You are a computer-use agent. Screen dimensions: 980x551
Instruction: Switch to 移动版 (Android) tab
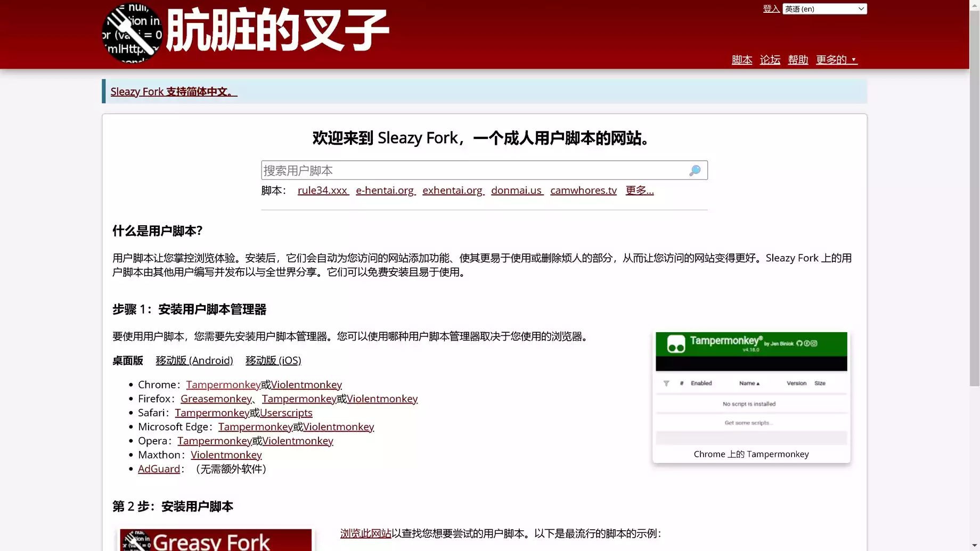(194, 360)
